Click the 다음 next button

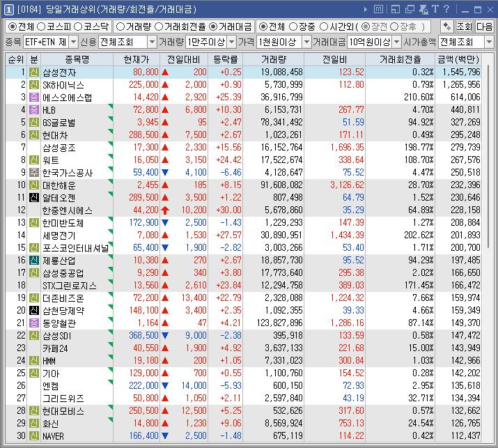484,26
